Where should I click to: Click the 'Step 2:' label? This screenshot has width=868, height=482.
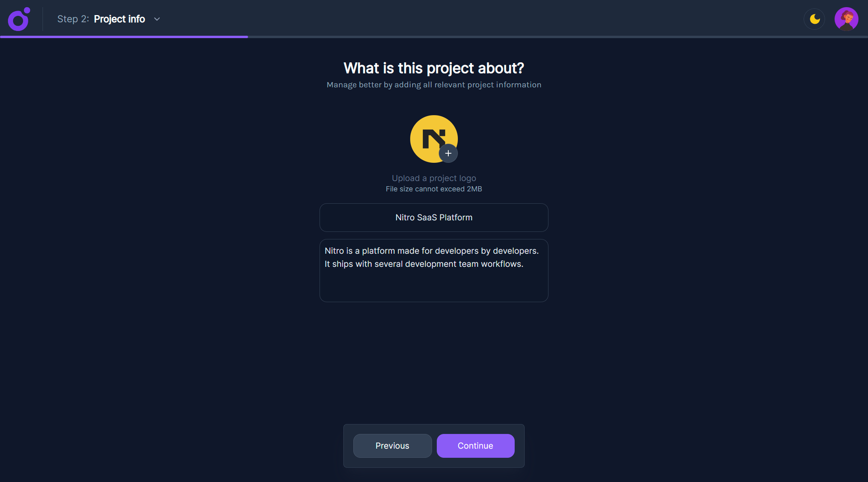point(73,19)
